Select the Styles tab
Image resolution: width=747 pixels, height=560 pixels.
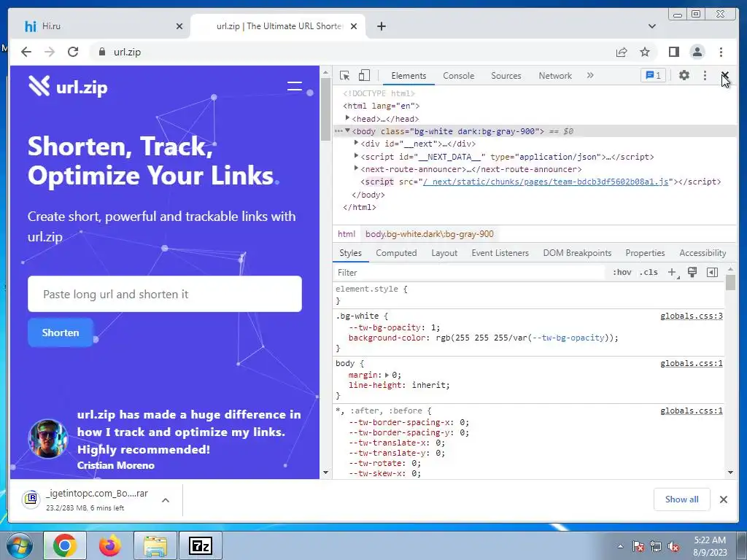[x=351, y=253]
